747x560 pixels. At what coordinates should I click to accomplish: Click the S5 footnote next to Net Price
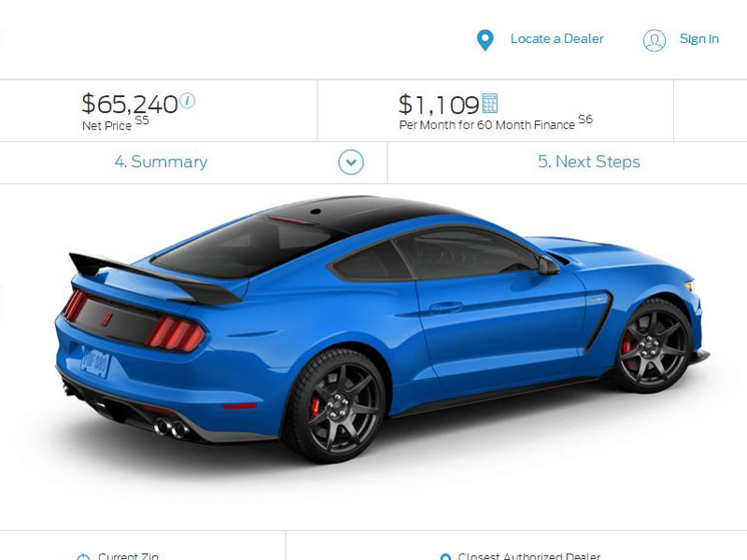click(x=142, y=120)
